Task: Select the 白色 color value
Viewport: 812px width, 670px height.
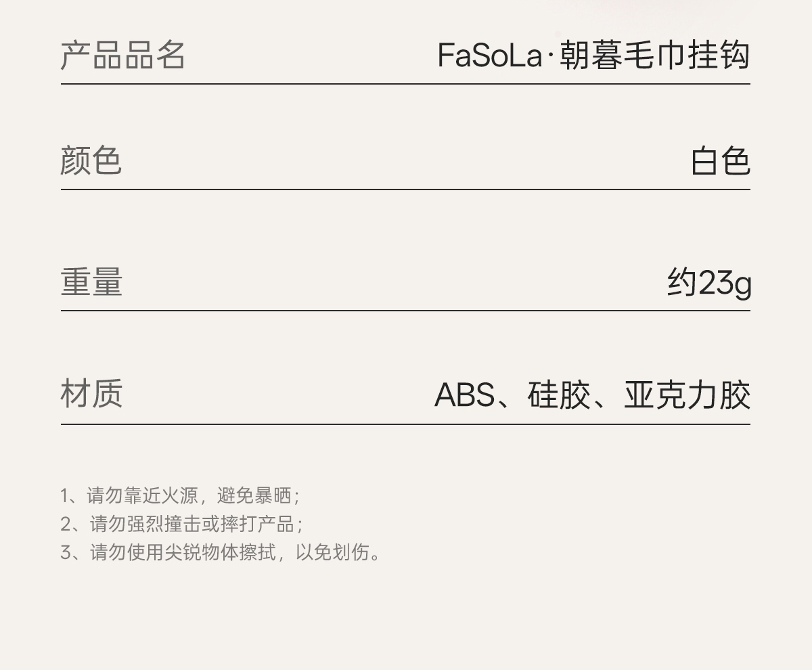Action: 720,162
